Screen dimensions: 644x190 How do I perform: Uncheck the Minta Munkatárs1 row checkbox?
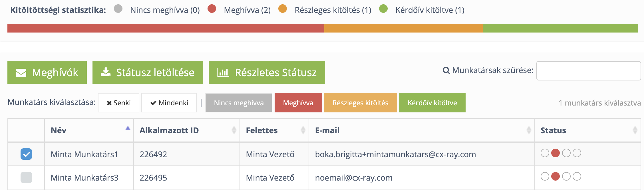(26, 154)
